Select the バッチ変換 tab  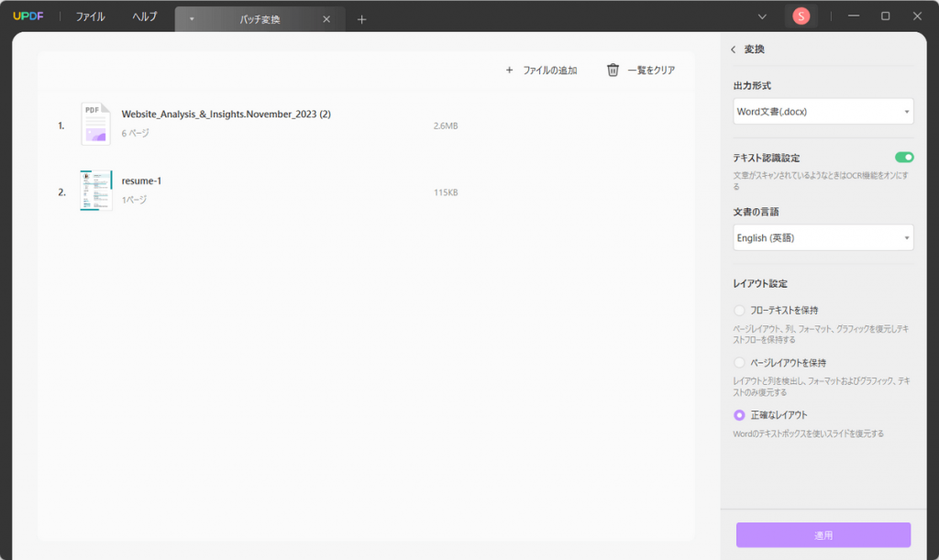260,19
